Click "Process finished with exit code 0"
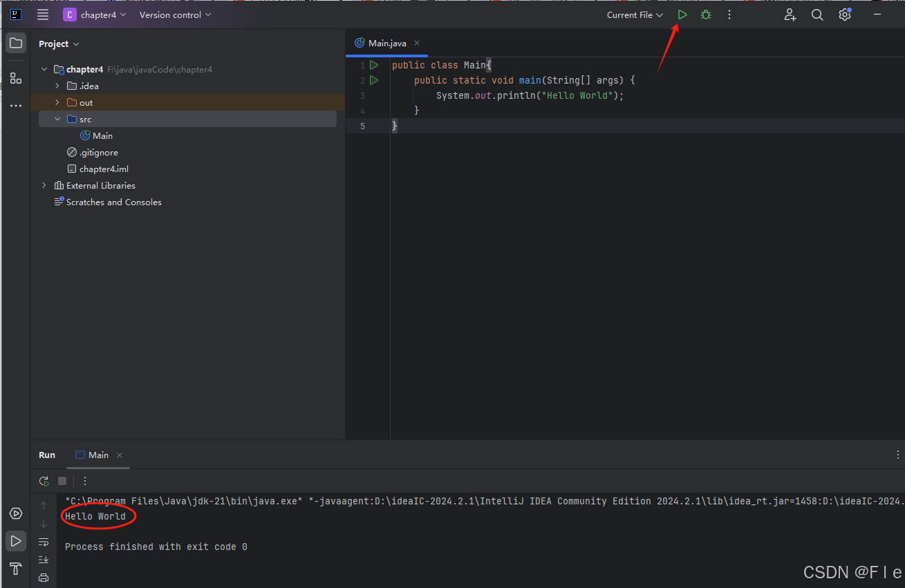Screen dimensions: 905x588 (156, 547)
